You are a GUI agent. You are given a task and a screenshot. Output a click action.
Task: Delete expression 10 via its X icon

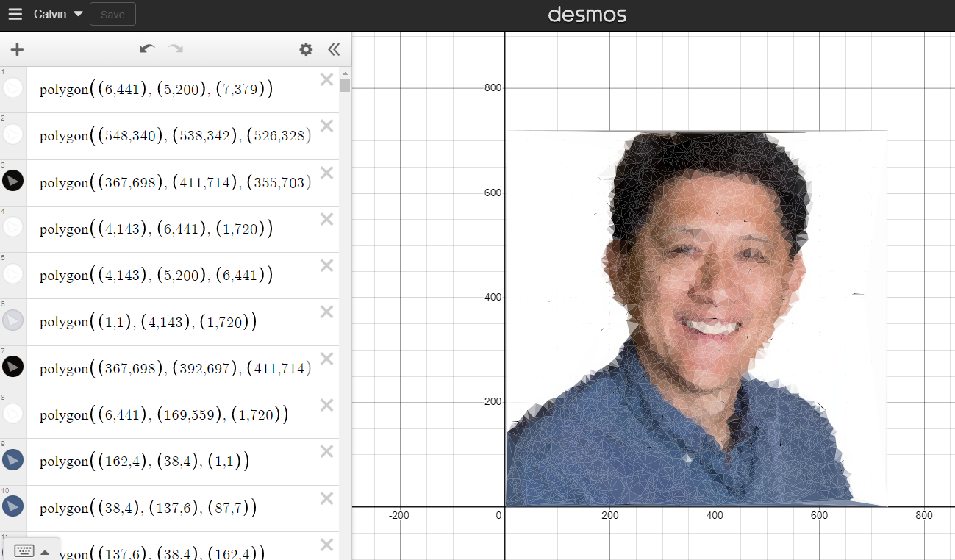coord(326,498)
